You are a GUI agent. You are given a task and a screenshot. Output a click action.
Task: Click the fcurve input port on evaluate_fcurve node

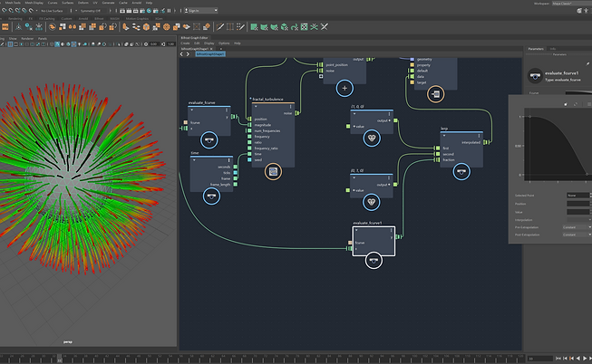pos(185,122)
